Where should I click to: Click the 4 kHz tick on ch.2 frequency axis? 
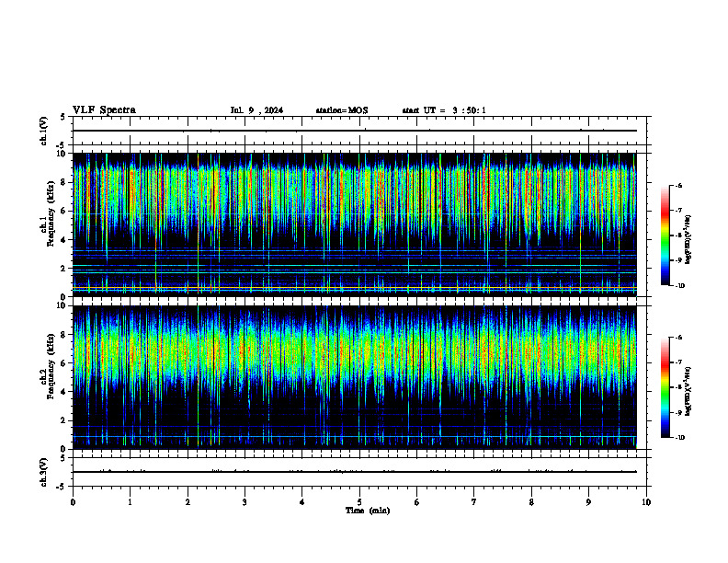63,392
